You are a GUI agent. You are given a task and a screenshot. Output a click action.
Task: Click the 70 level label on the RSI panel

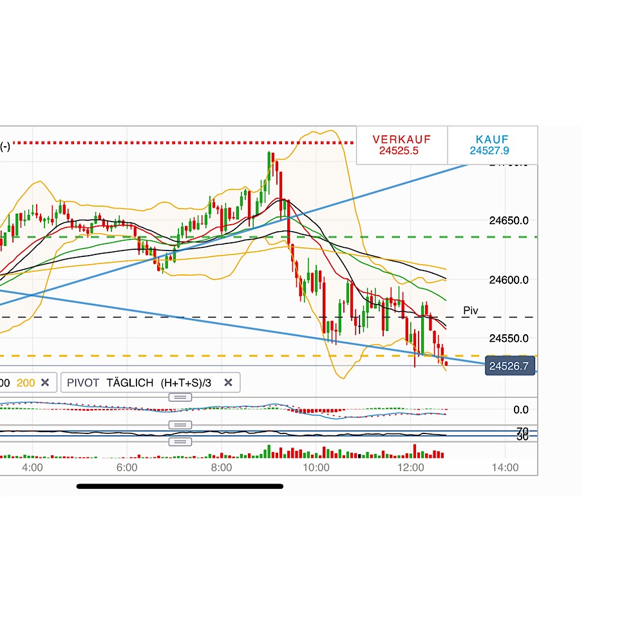(521, 430)
